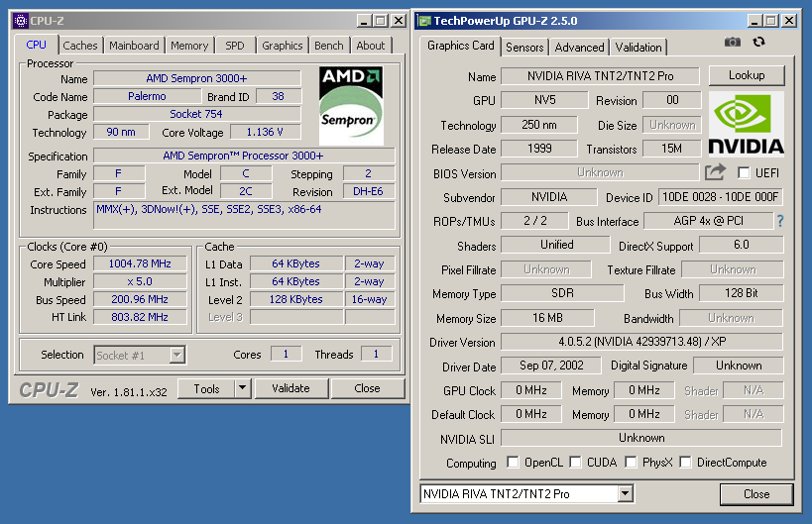This screenshot has width=812, height=524.
Task: Click the GPU-Z refresh icon
Action: tap(759, 42)
